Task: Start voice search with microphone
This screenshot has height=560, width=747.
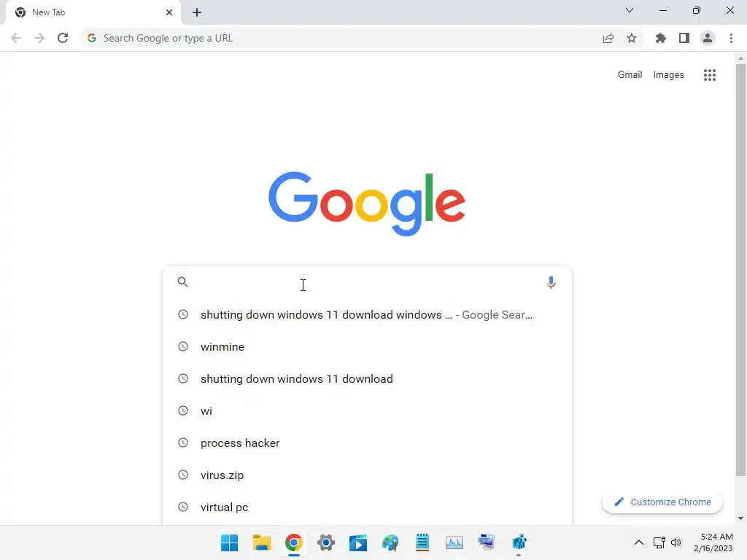Action: click(551, 282)
